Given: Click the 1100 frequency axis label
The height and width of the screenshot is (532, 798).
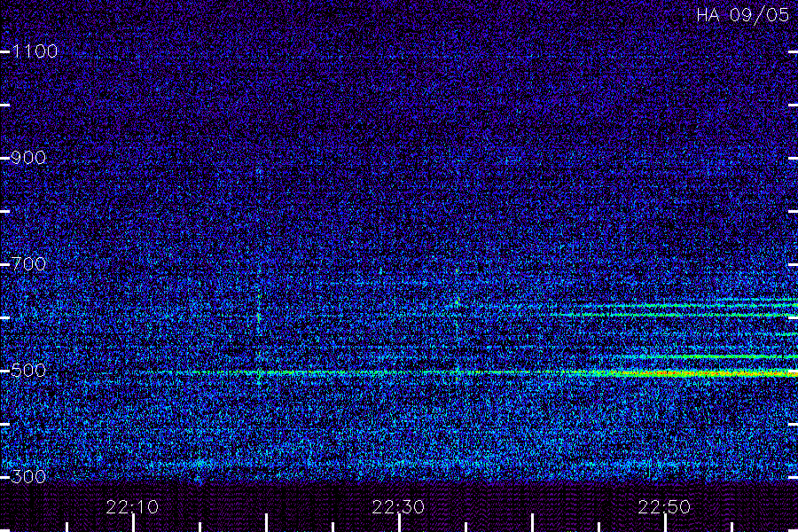Looking at the screenshot, I should [35, 51].
